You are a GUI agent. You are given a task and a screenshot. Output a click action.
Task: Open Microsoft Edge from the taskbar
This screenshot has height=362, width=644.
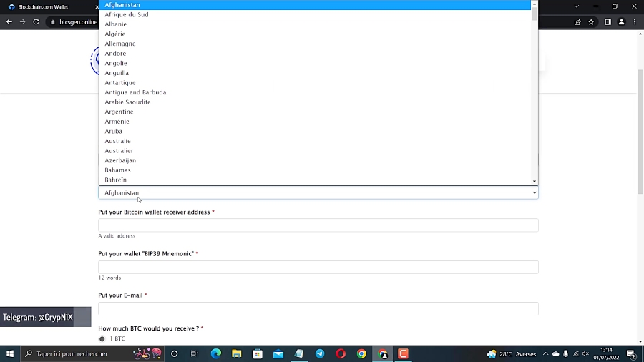tap(216, 354)
